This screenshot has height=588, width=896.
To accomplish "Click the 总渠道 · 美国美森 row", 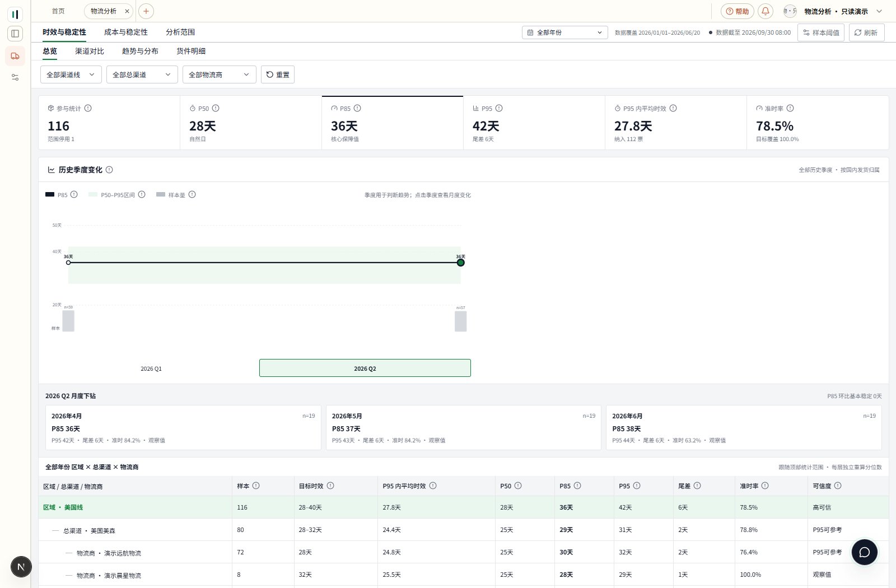I will coord(464,530).
